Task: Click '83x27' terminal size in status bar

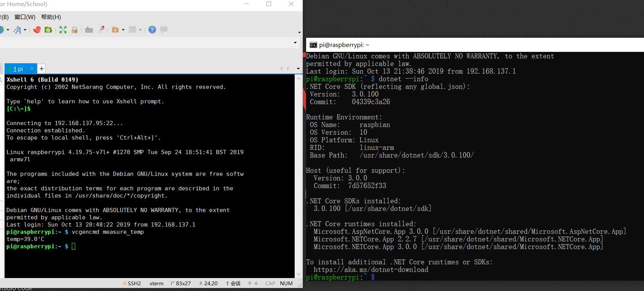Action: pos(183,283)
